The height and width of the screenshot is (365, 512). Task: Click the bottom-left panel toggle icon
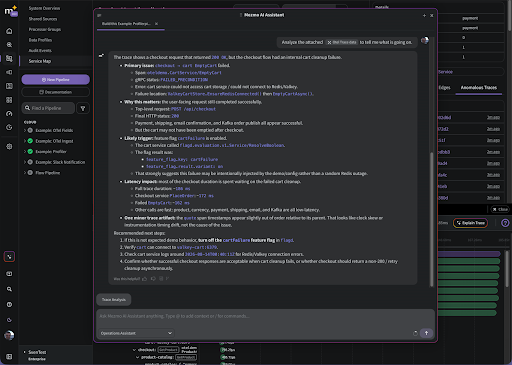point(9,357)
